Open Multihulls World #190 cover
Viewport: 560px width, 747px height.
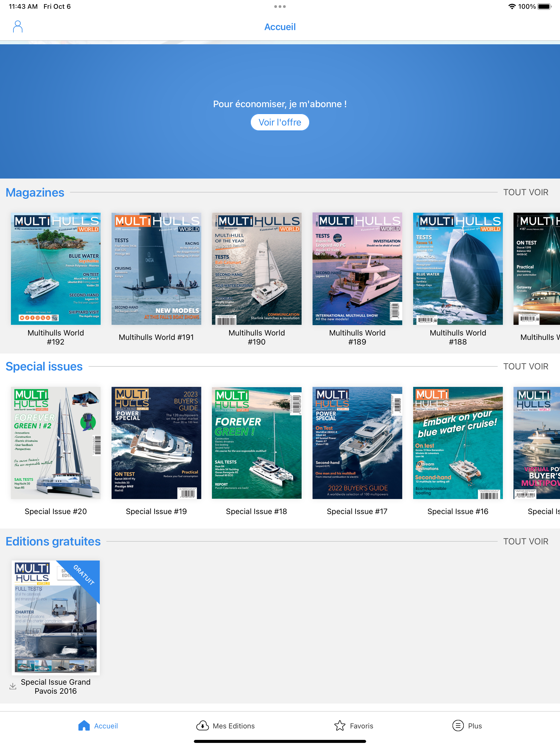[x=257, y=269]
